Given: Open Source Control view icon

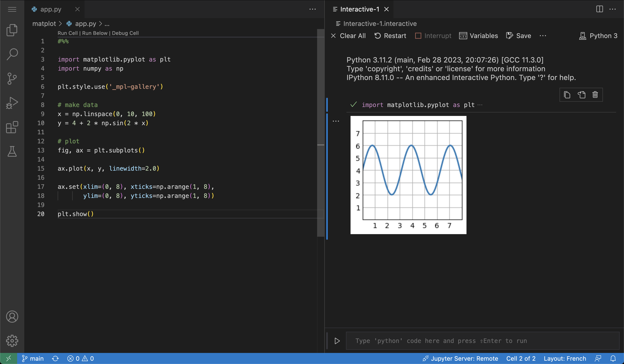Looking at the screenshot, I should pos(12,79).
